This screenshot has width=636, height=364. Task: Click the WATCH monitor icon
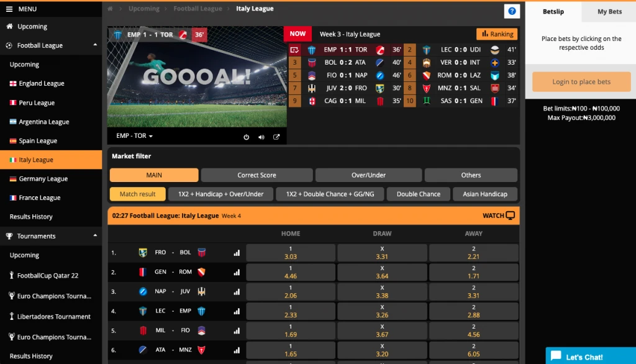pos(511,216)
